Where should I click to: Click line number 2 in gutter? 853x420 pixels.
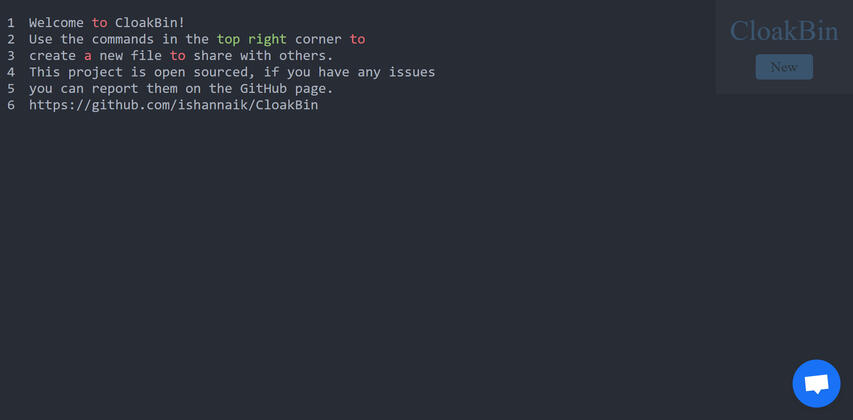[10, 39]
